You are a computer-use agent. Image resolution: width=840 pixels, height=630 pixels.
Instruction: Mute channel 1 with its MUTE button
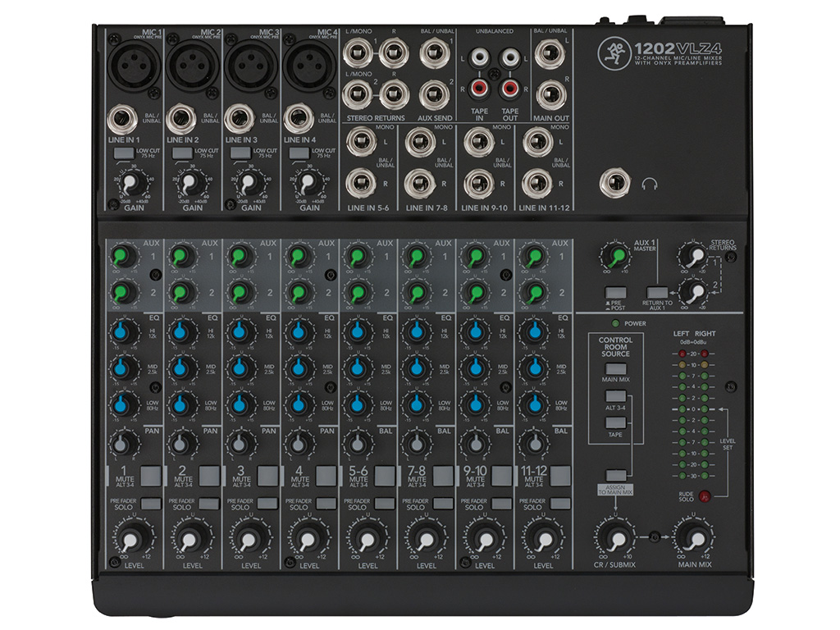point(150,475)
